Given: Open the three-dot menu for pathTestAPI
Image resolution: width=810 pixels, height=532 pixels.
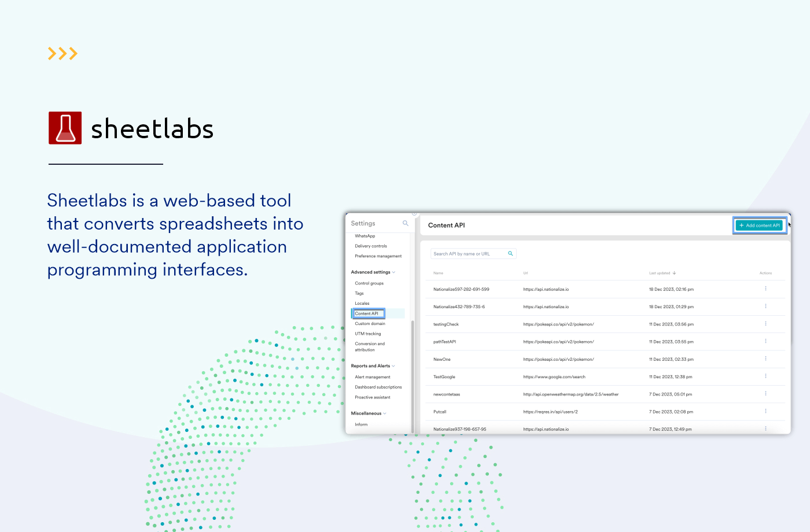Looking at the screenshot, I should 765,341.
